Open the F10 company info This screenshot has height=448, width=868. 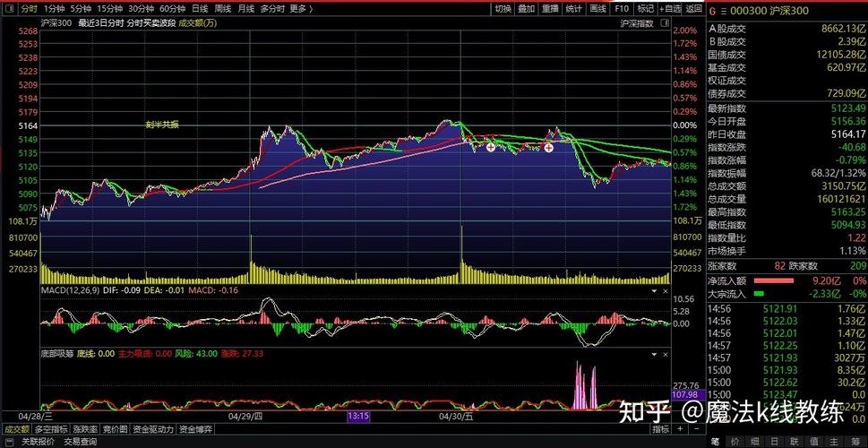[621, 9]
